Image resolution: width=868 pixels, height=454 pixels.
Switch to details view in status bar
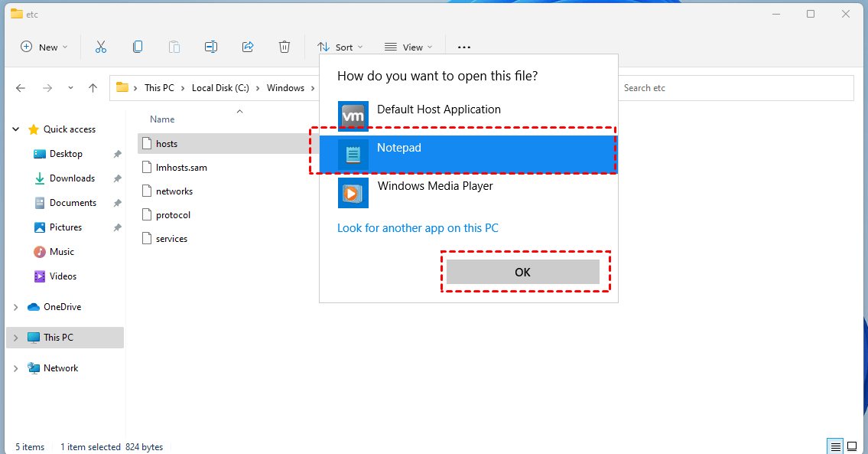[835, 446]
